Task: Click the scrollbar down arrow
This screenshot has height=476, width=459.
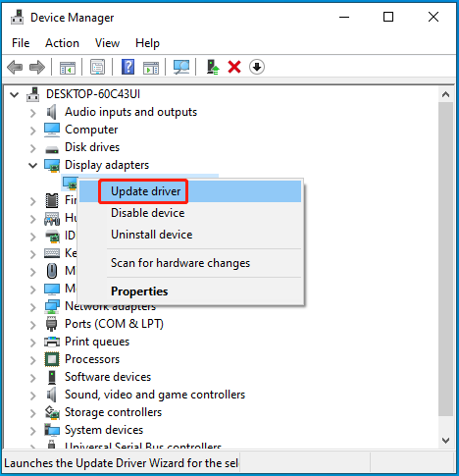Action: pos(445,441)
